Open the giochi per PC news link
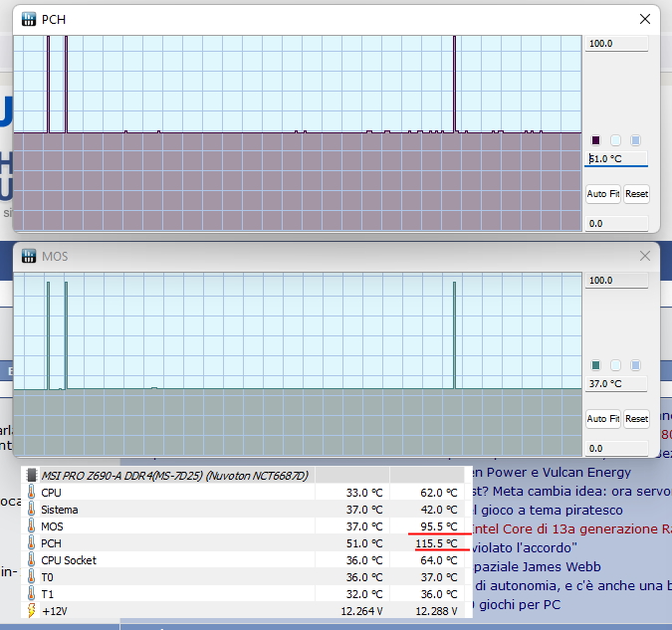672x630 pixels. pyautogui.click(x=516, y=604)
